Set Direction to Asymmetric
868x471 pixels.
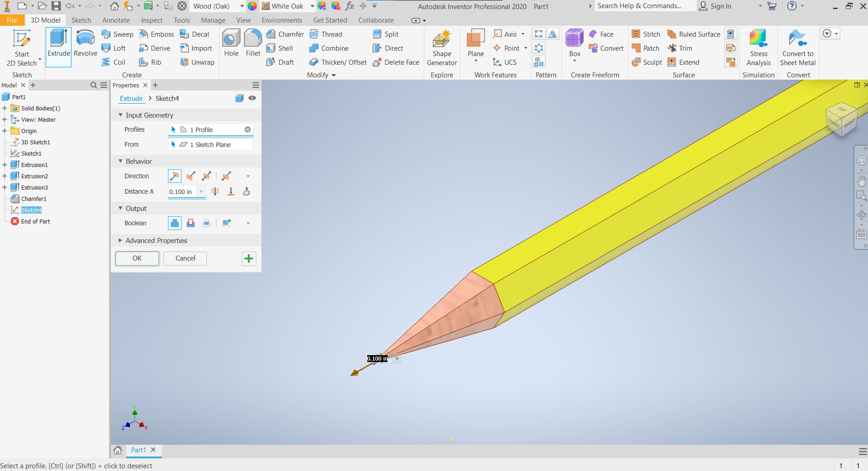click(226, 176)
